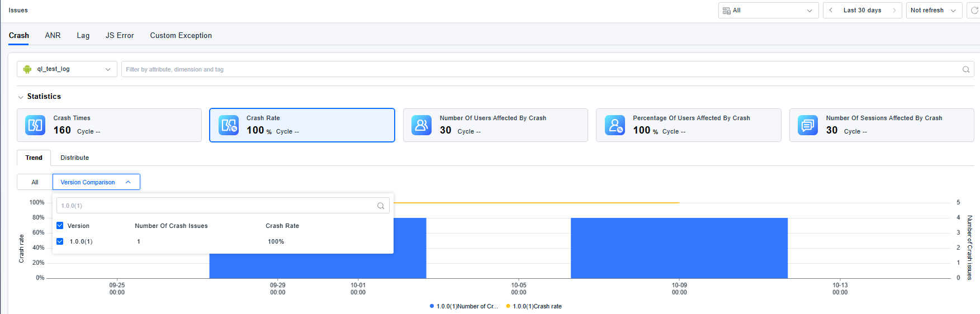Click the refresh icon in top bar

[x=974, y=11]
